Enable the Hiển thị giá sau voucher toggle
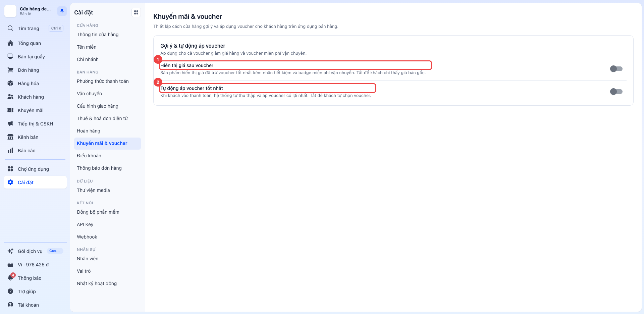The image size is (644, 314). (x=616, y=69)
